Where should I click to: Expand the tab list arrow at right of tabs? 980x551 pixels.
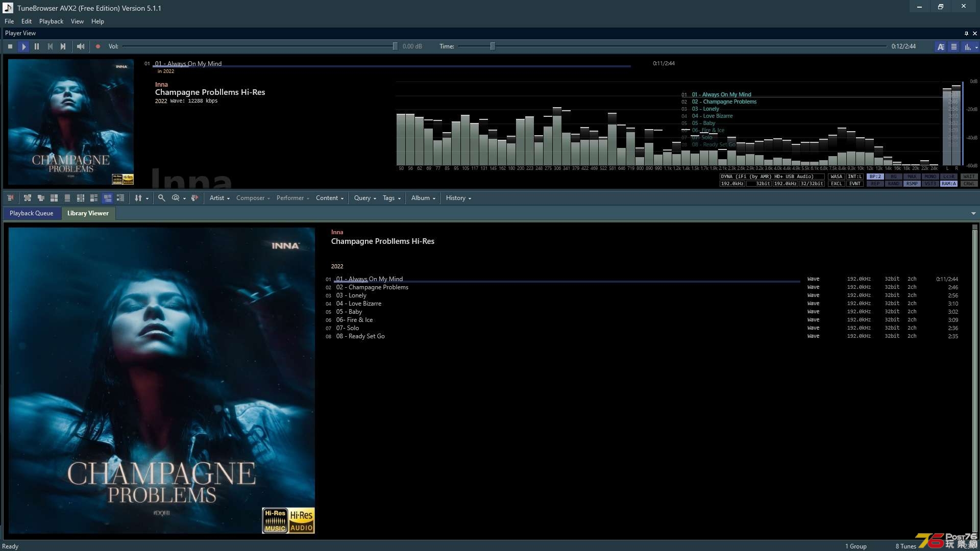[x=973, y=213]
